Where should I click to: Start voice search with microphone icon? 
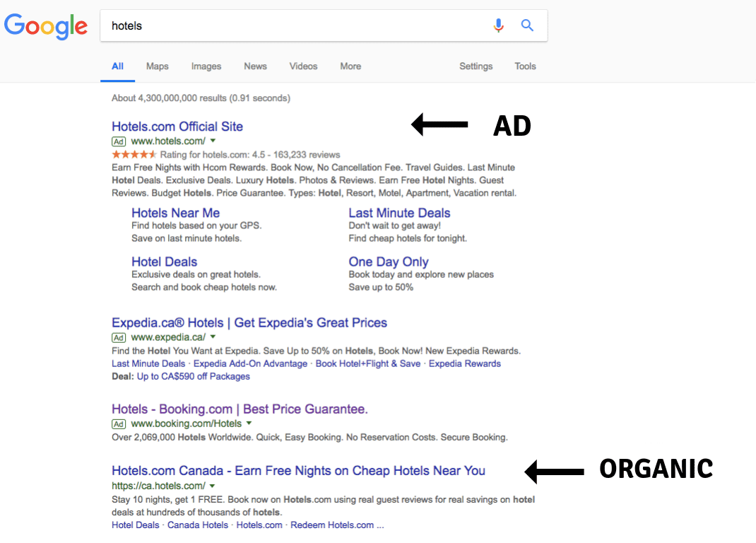point(499,26)
